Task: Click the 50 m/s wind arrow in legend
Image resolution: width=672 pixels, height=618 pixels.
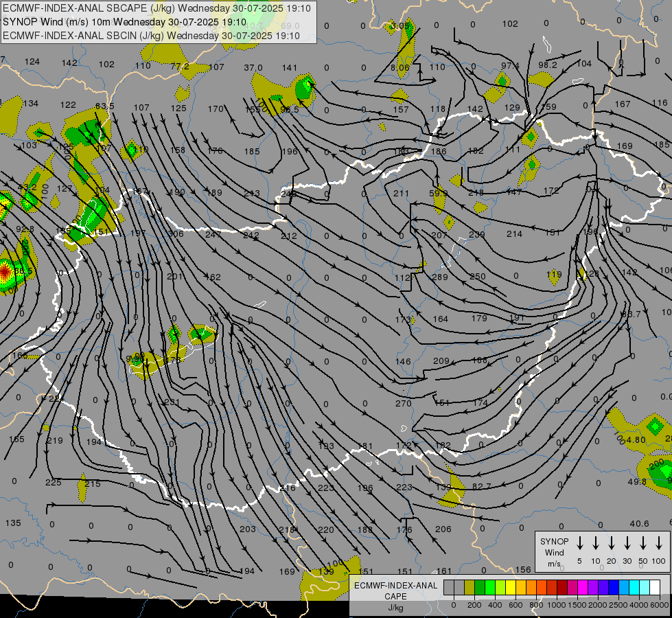Action: 643,543
